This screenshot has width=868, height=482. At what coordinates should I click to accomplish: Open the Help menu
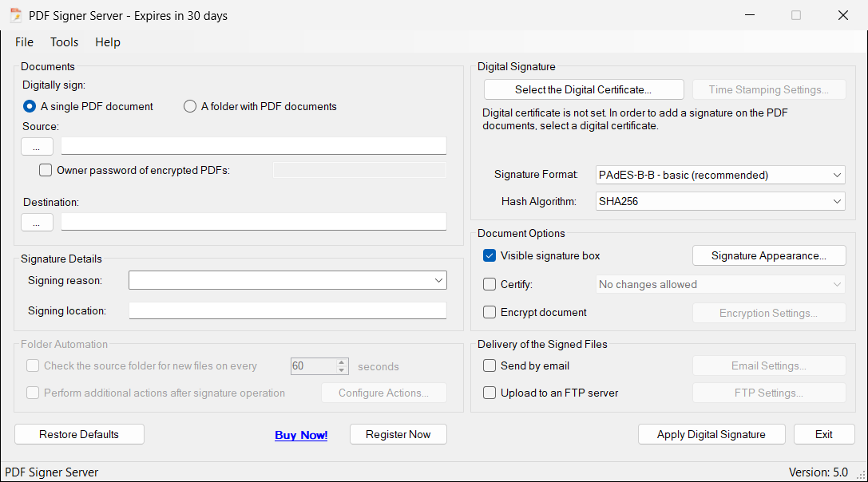(x=107, y=42)
